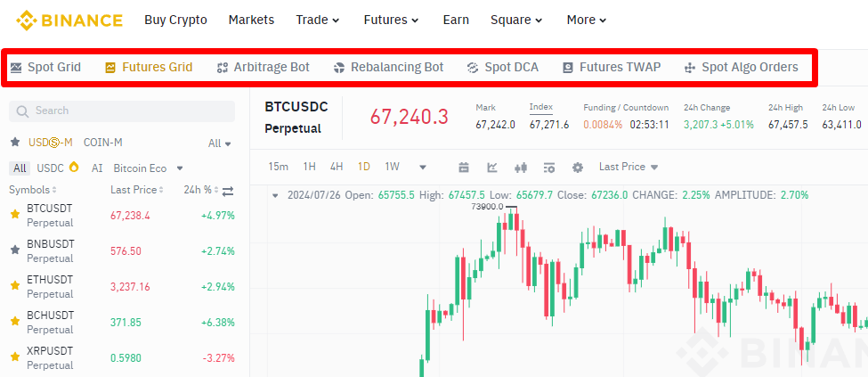Open the chart display options icon
The image size is (868, 377).
point(549,167)
